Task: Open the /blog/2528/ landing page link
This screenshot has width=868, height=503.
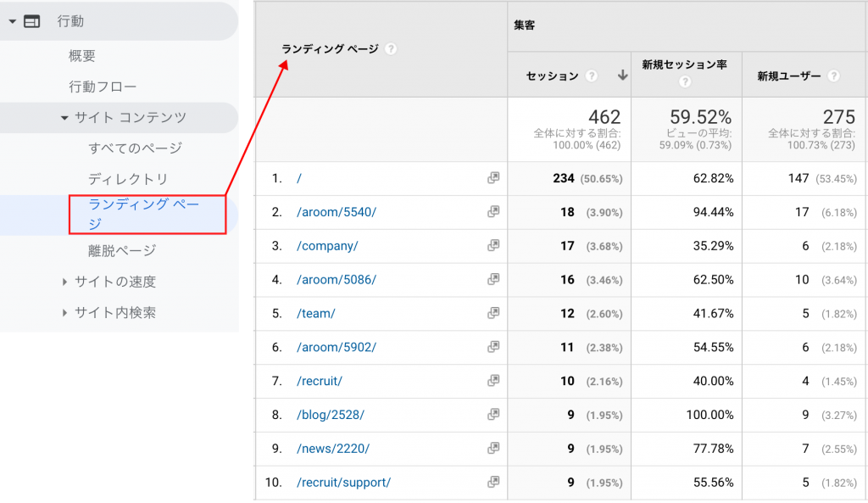Action: pos(331,415)
